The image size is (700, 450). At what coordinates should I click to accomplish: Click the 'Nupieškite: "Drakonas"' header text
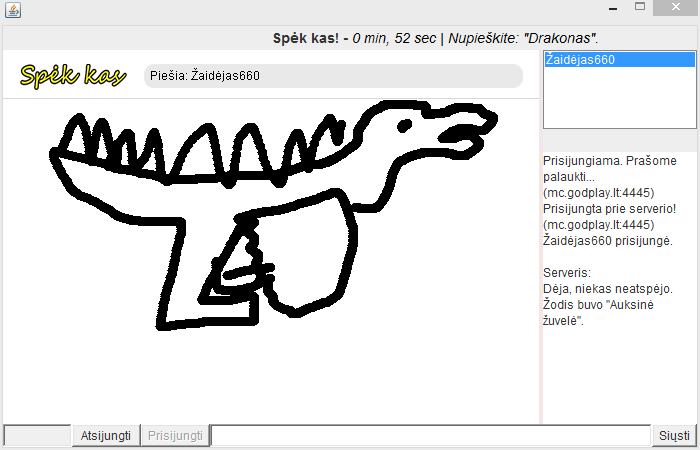523,38
